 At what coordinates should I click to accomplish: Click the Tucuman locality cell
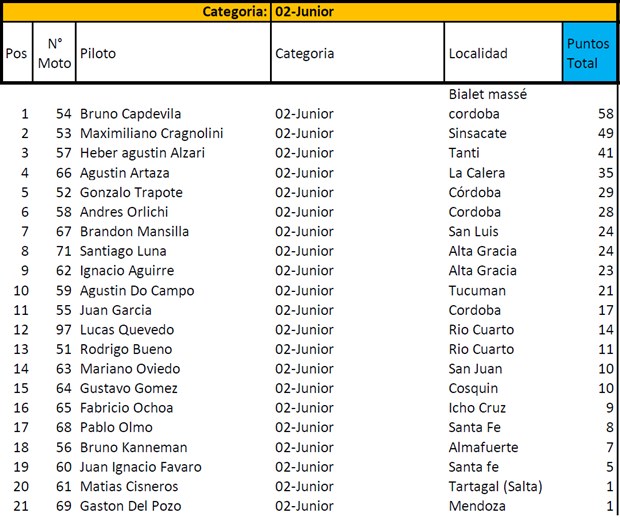pyautogui.click(x=477, y=290)
